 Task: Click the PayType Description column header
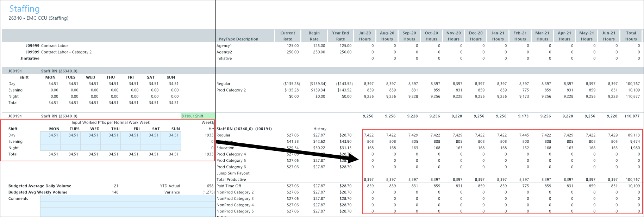[x=238, y=39]
